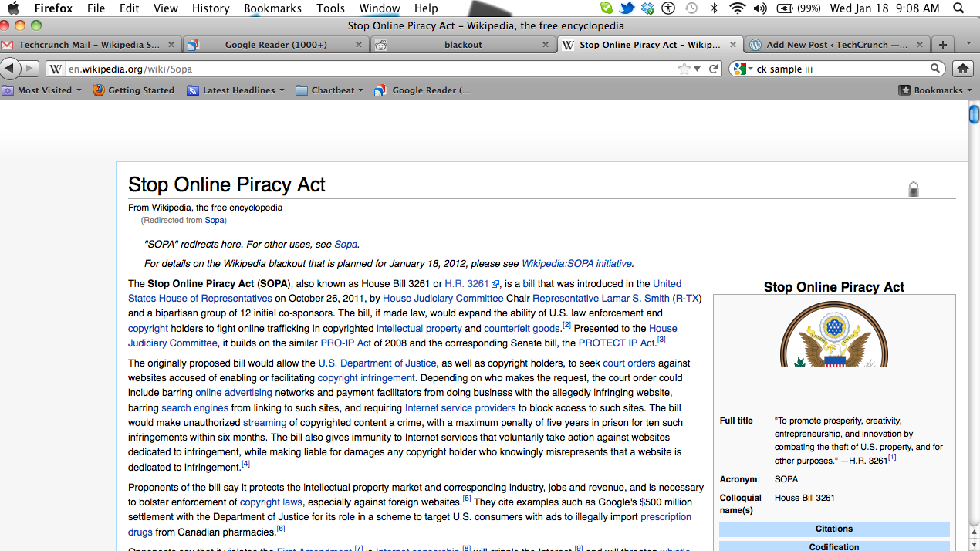Click the browser Back arrow button
This screenshot has width=980, height=551.
tap(9, 69)
